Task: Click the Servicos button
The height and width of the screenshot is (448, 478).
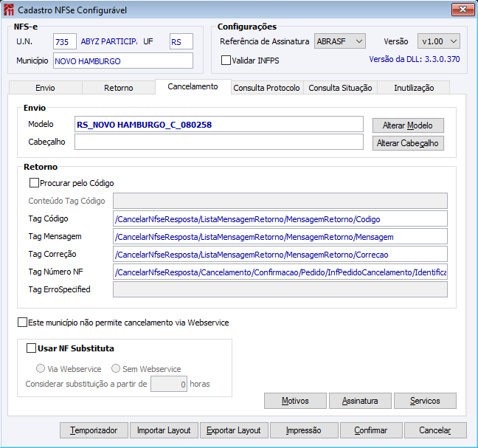Action: tap(425, 401)
